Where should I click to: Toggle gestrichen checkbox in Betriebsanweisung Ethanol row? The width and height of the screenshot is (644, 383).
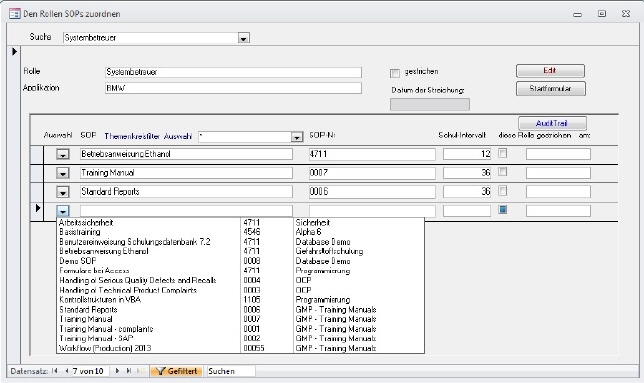pos(502,153)
